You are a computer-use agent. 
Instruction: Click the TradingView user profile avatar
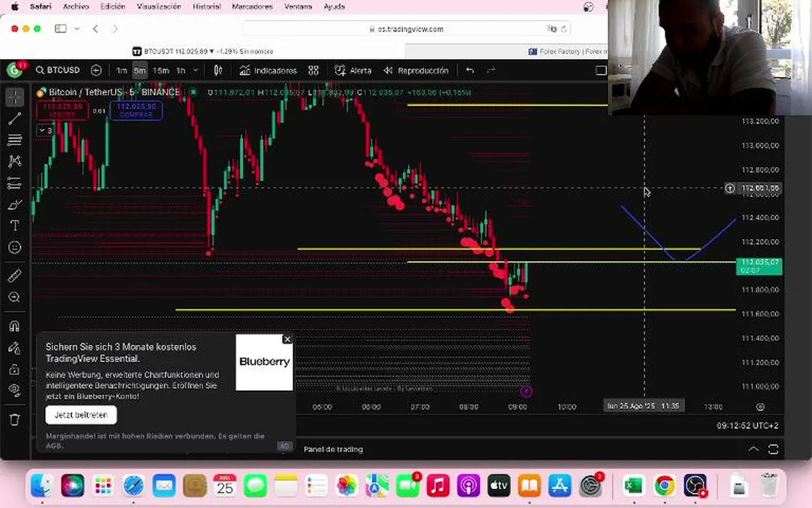[x=15, y=70]
